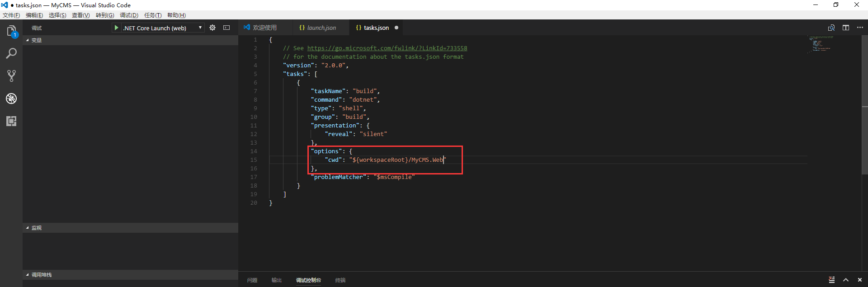The image size is (868, 287).
Task: Click line number 15 in gutter
Action: pos(254,160)
